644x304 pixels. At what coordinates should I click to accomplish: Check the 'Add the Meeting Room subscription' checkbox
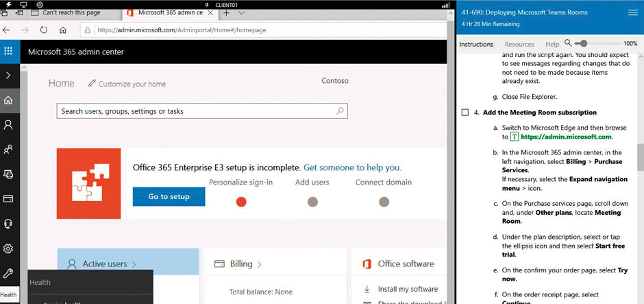tap(466, 113)
